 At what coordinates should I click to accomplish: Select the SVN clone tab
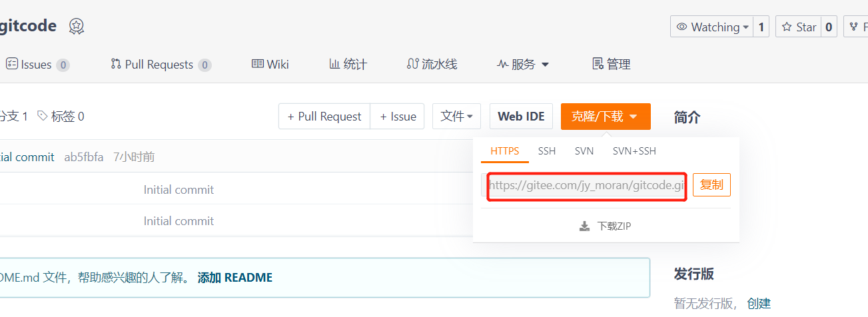(584, 151)
